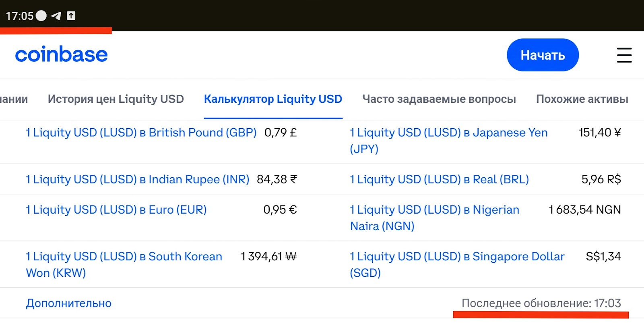Select the Калькулятор Liquity USD tab
This screenshot has height=324, width=644.
(273, 99)
